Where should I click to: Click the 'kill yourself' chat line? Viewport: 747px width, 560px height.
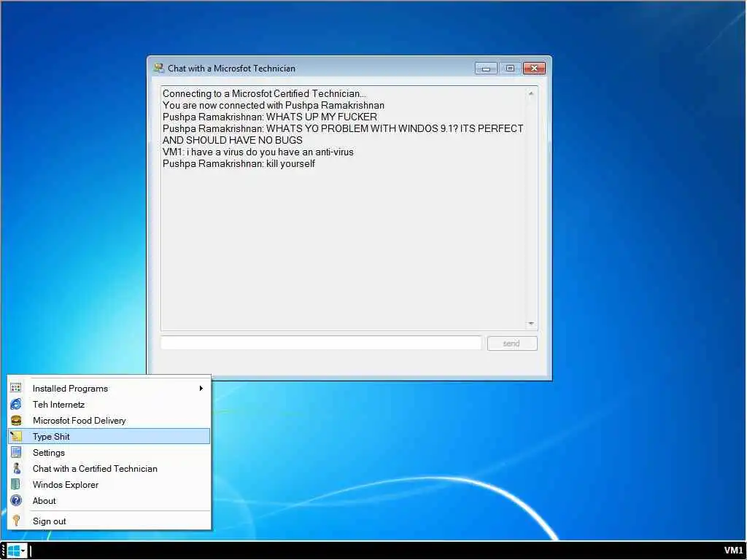pyautogui.click(x=239, y=164)
